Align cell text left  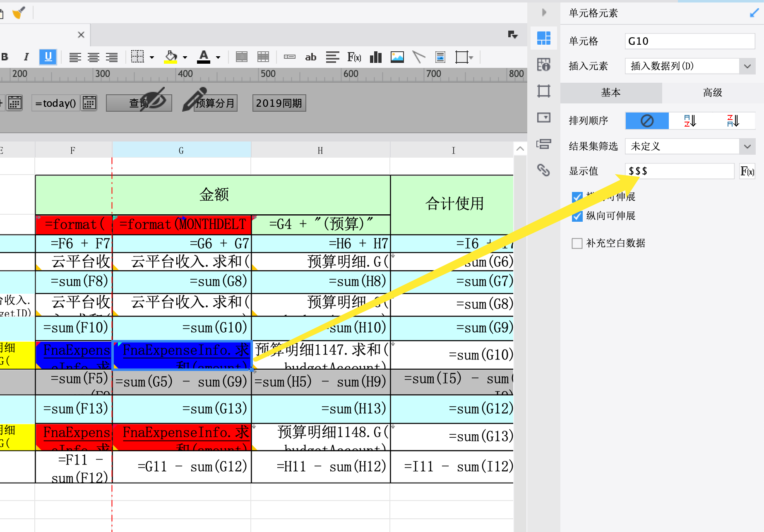[x=75, y=57]
